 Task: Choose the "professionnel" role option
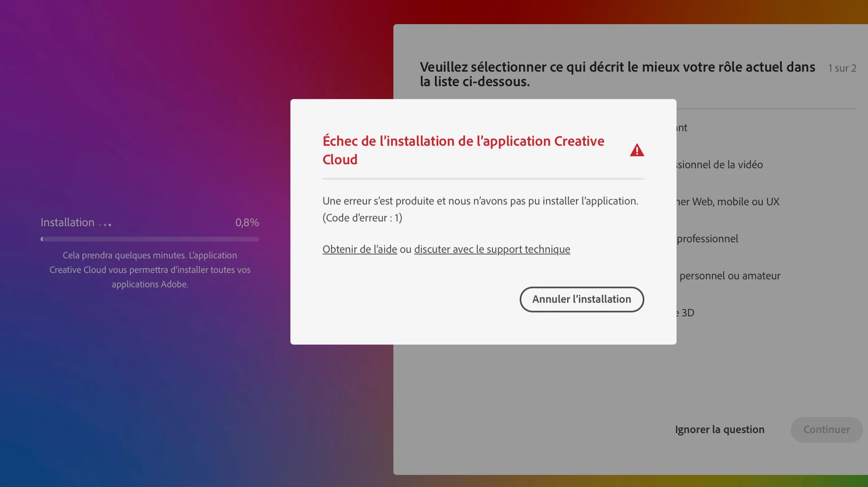[x=708, y=239]
